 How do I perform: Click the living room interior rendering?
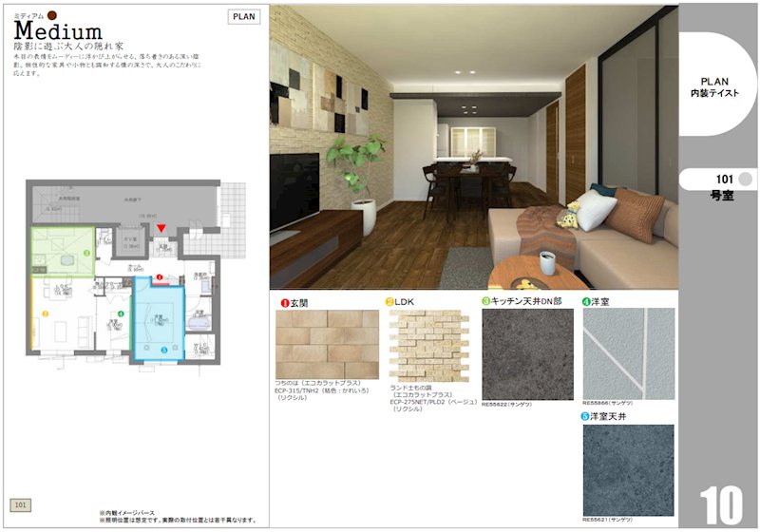pyautogui.click(x=473, y=147)
